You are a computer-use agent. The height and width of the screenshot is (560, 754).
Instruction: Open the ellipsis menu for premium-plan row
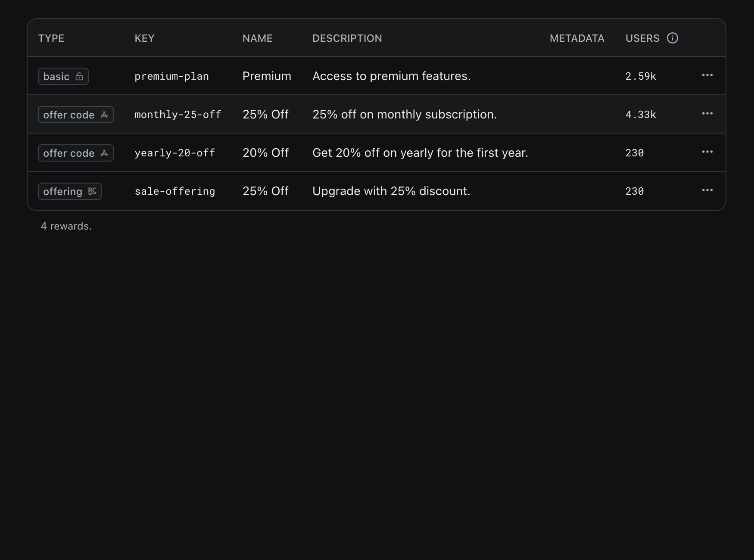tap(707, 75)
